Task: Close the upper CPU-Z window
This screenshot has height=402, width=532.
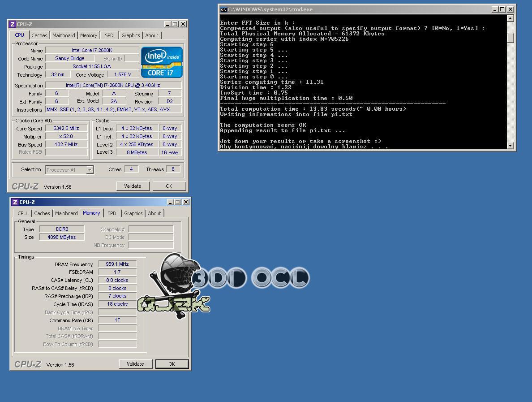Action: [183, 24]
